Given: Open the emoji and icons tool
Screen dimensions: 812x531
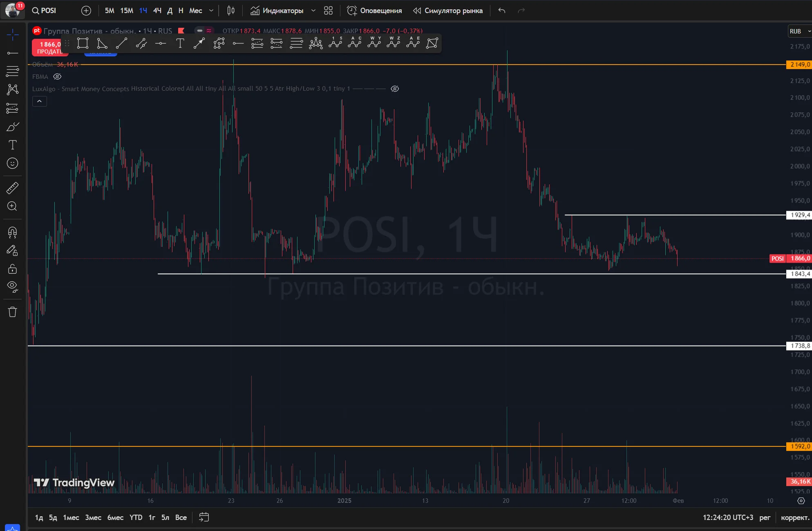Looking at the screenshot, I should (13, 163).
